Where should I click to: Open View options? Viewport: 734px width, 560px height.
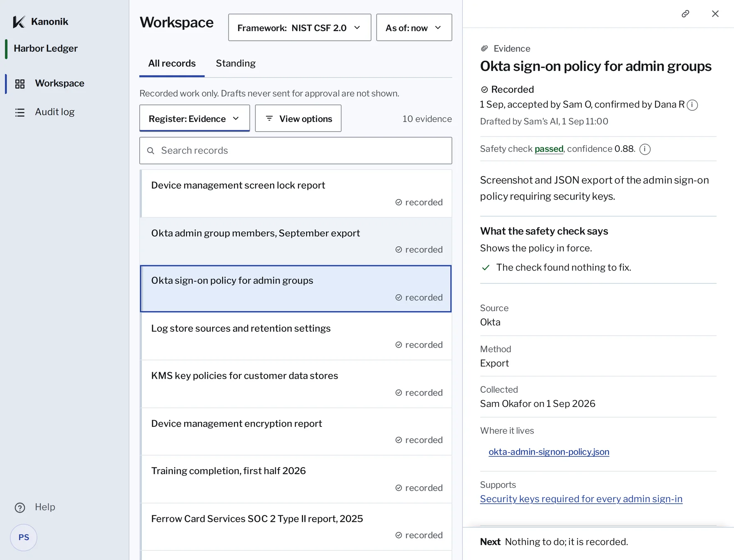point(298,119)
